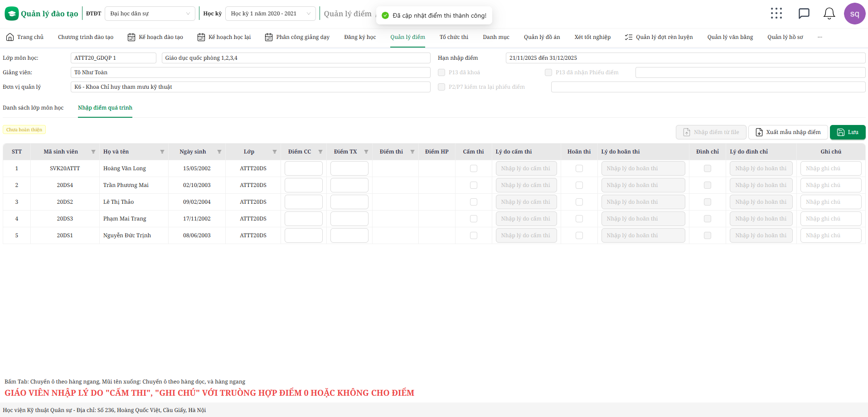Open the Xét tốt nghiệp menu
Screen dimensions: 868x417
592,37
